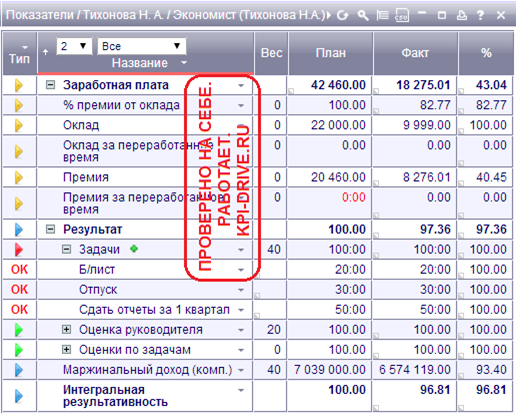This screenshot has height=415, width=516.
Task: Click the Вес column header
Action: tap(271, 53)
